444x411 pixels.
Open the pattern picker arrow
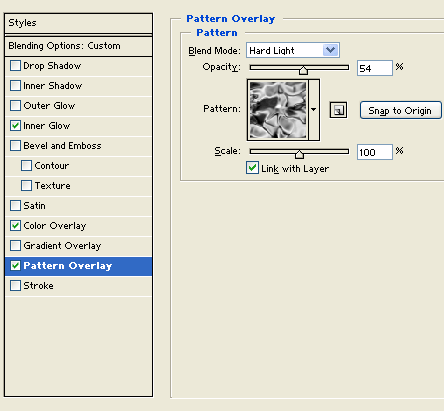(x=314, y=110)
